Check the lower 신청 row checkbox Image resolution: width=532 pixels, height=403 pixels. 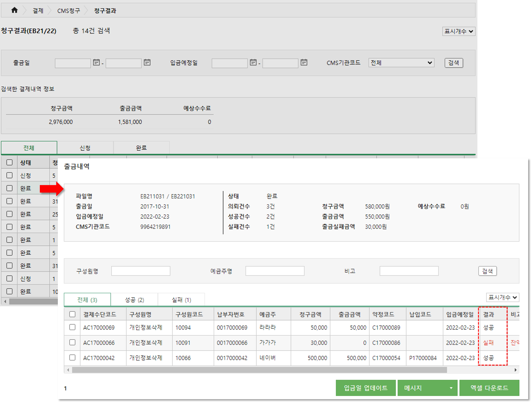tap(9, 278)
